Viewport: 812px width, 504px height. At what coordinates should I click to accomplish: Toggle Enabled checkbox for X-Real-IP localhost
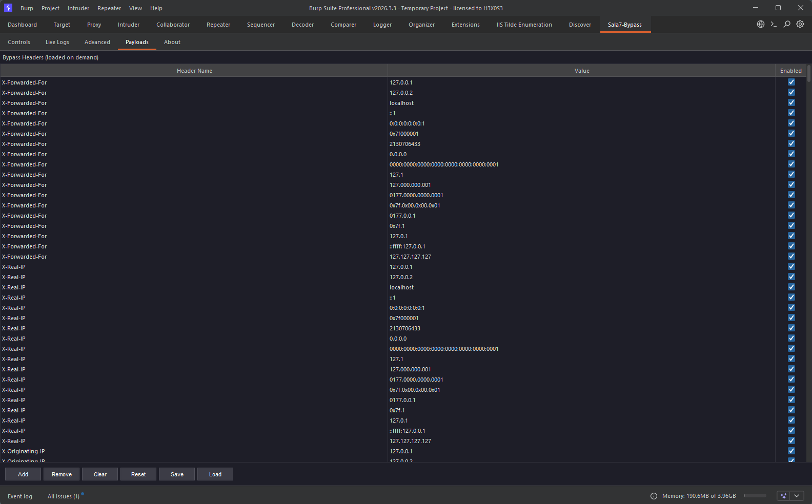(x=791, y=287)
